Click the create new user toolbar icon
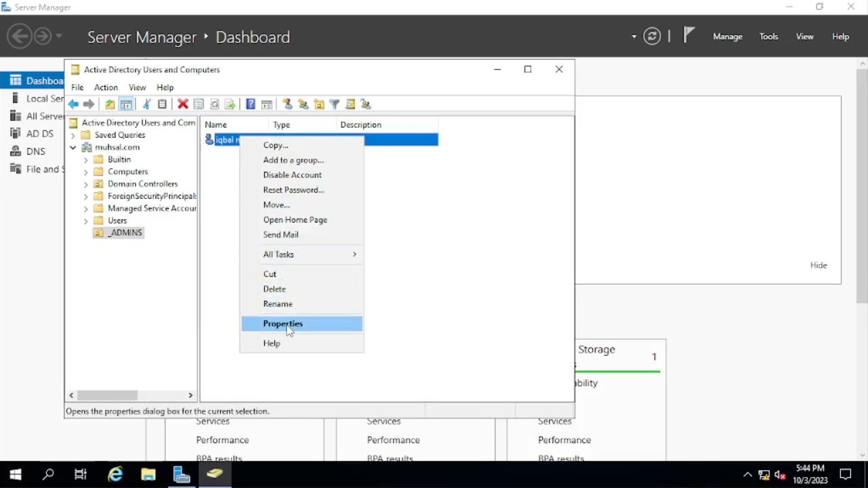868x488 pixels. 288,105
